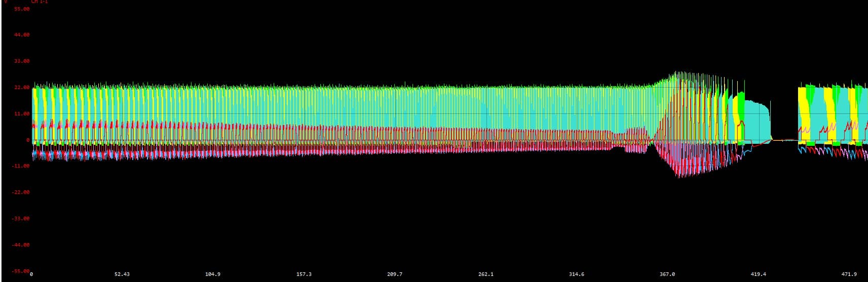Viewport: 868px width, 282px height.
Task: Select the -22.00 voltage axis label
Action: click(x=21, y=192)
